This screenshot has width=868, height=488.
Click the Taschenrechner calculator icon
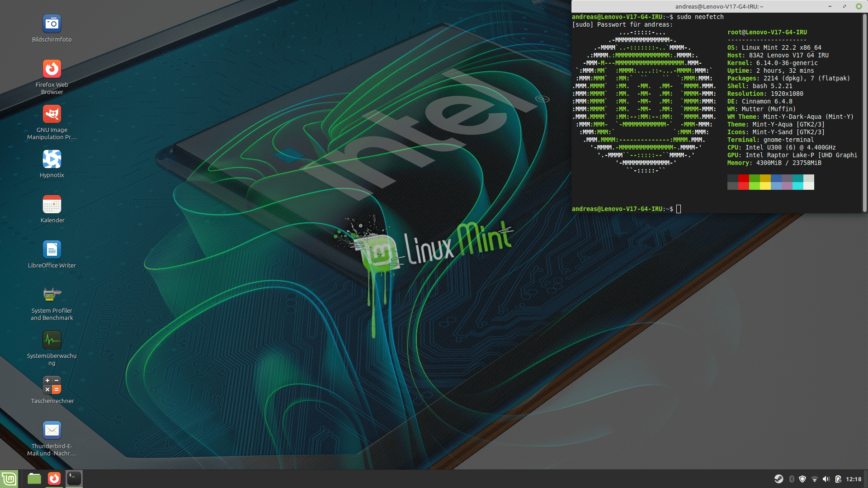coord(52,385)
